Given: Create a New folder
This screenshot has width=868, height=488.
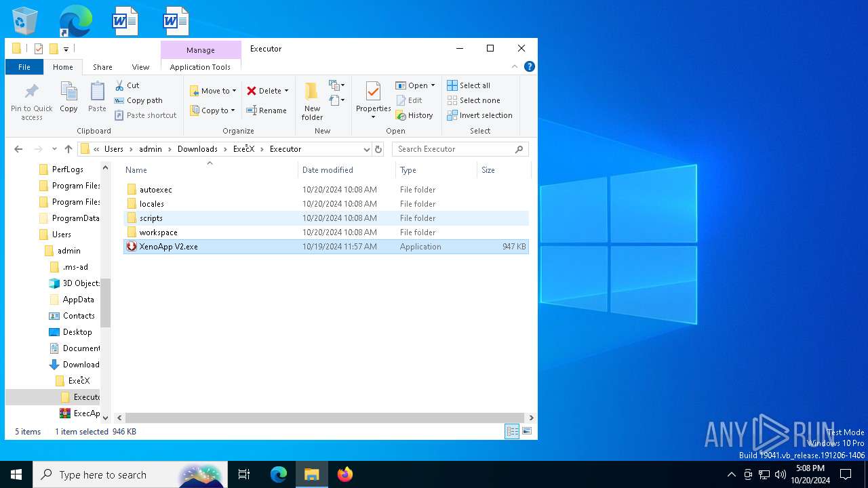Looking at the screenshot, I should click(x=312, y=101).
